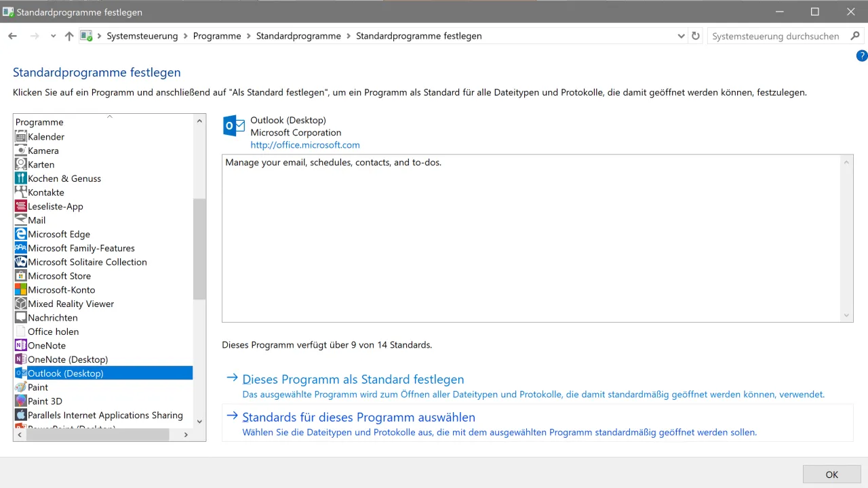
Task: Click the Parallels Internet Applications Sharing icon
Action: pos(20,415)
